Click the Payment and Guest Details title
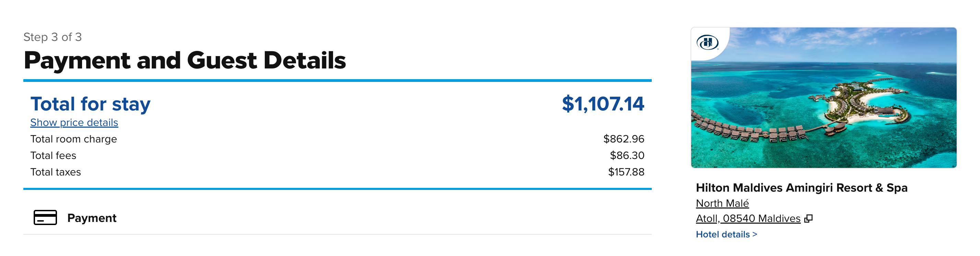Image resolution: width=980 pixels, height=256 pixels. pyautogui.click(x=185, y=60)
